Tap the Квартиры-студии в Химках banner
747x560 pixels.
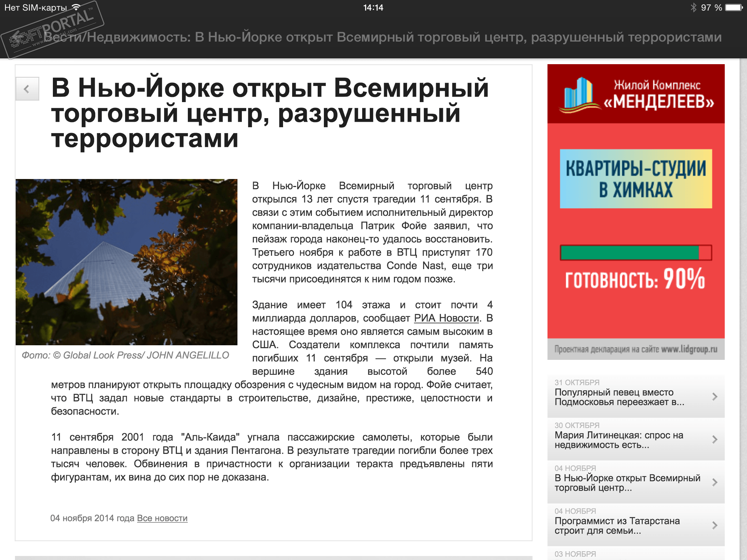pyautogui.click(x=635, y=179)
